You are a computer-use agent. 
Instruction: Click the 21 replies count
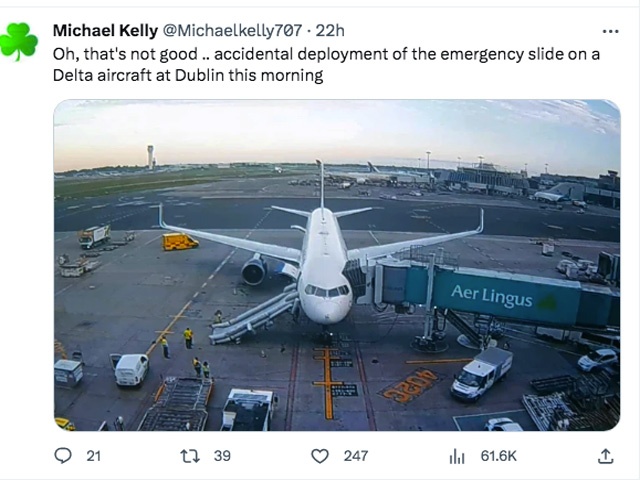[93, 455]
